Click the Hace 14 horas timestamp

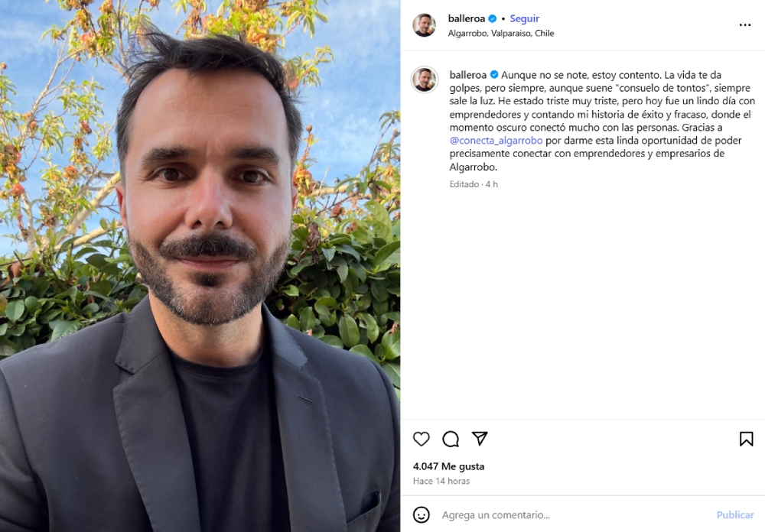(x=441, y=481)
